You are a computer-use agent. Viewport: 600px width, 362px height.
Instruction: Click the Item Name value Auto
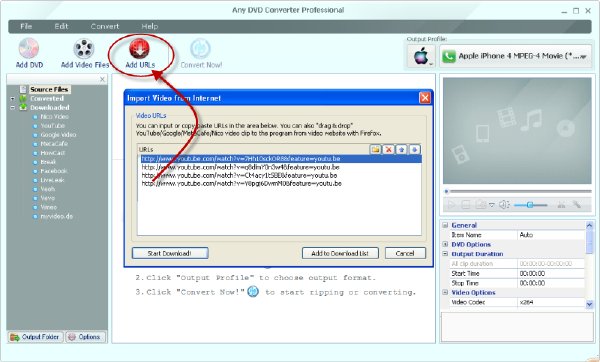[551, 235]
